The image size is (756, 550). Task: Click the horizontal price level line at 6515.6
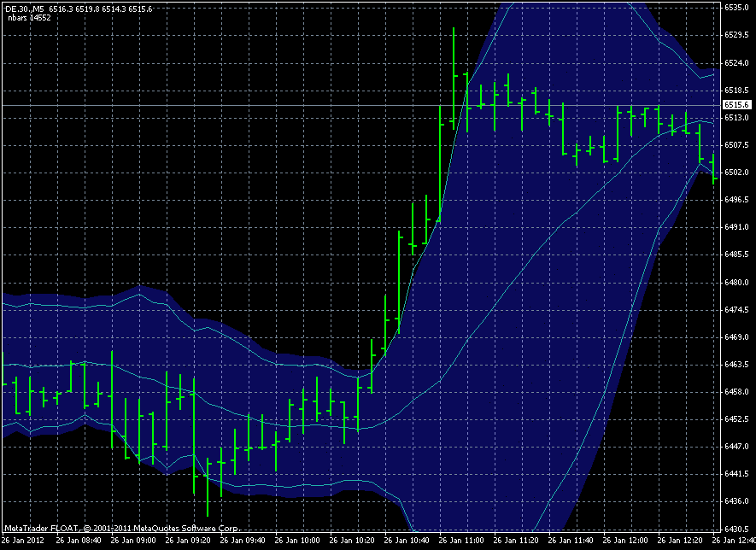(x=256, y=108)
